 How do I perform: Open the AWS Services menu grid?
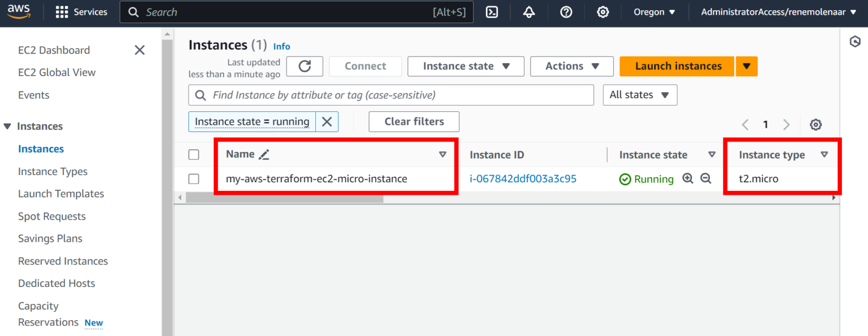point(61,11)
